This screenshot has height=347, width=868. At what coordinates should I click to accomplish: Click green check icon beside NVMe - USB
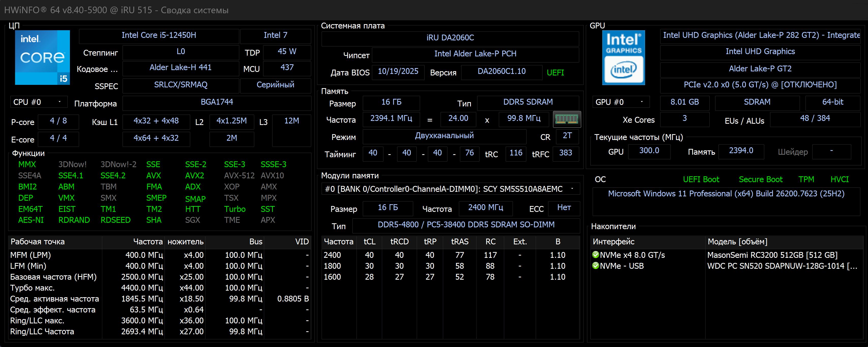point(595,265)
